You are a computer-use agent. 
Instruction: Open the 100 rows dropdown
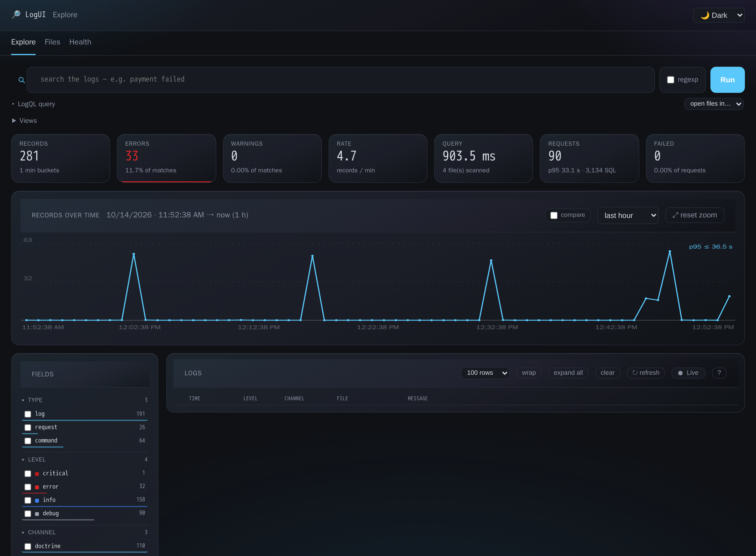485,373
